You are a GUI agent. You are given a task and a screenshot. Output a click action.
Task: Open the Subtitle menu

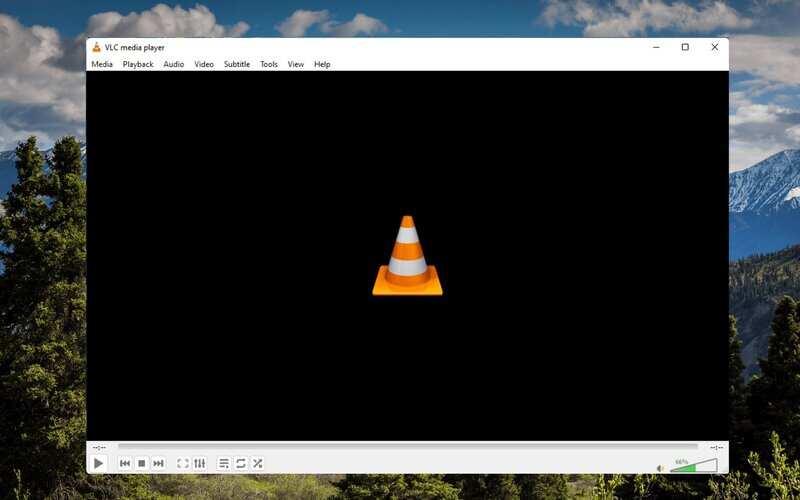(x=237, y=64)
